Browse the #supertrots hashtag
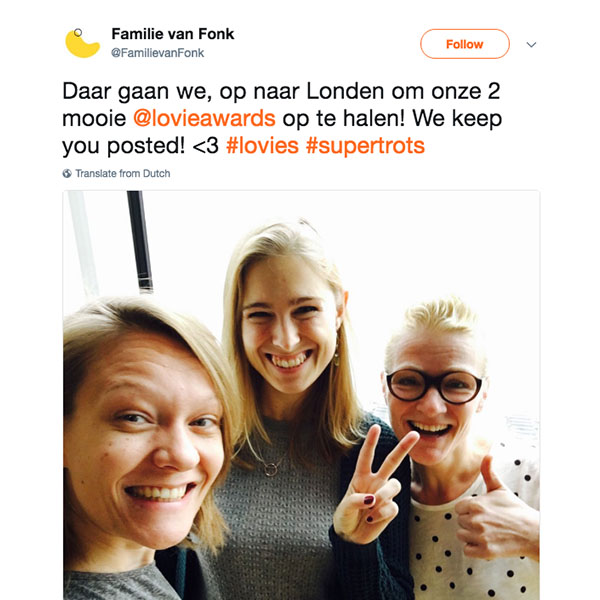 [365, 146]
